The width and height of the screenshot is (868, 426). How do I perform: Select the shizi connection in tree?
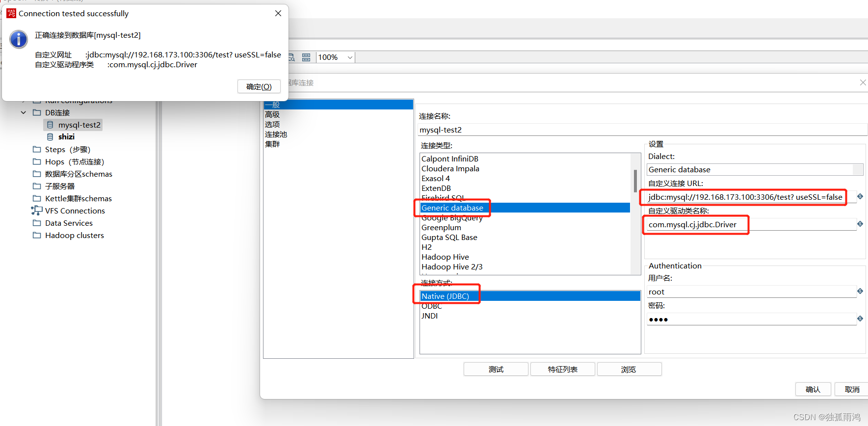point(66,137)
